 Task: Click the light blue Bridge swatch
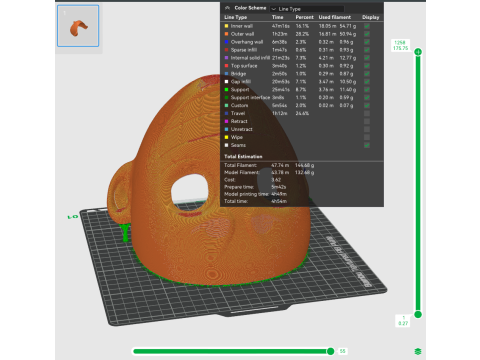226,74
